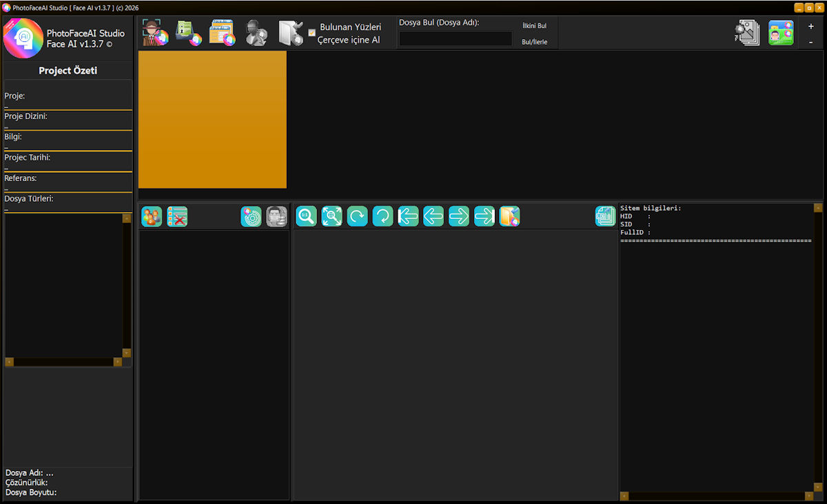Click the Bul/İlerle button

(534, 41)
